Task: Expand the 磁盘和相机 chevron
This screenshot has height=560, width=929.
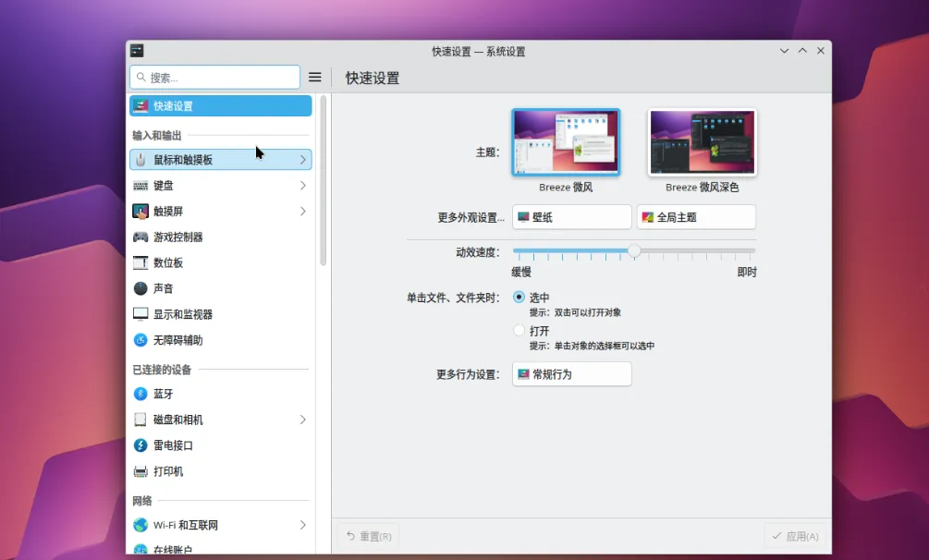Action: [302, 420]
